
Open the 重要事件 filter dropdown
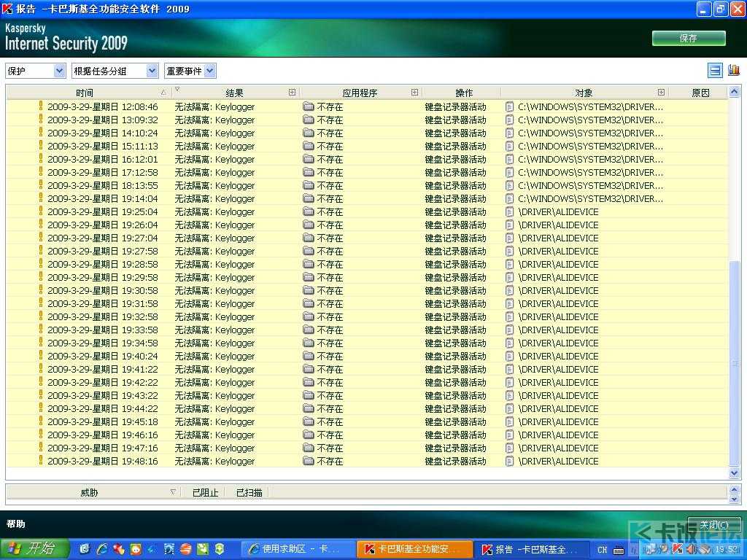pyautogui.click(x=190, y=71)
